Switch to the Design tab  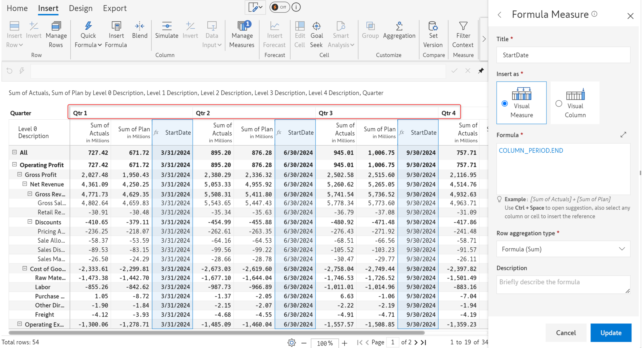point(80,8)
